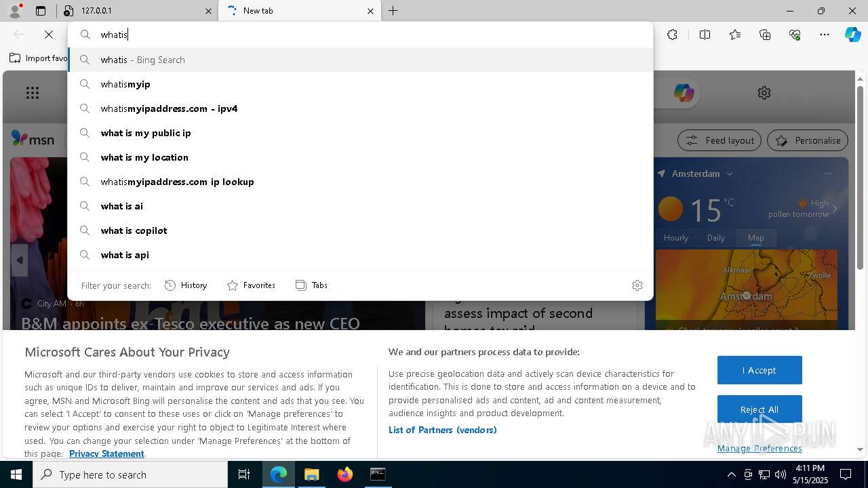
Task: Open MSN apps grid launcher
Action: pos(33,93)
